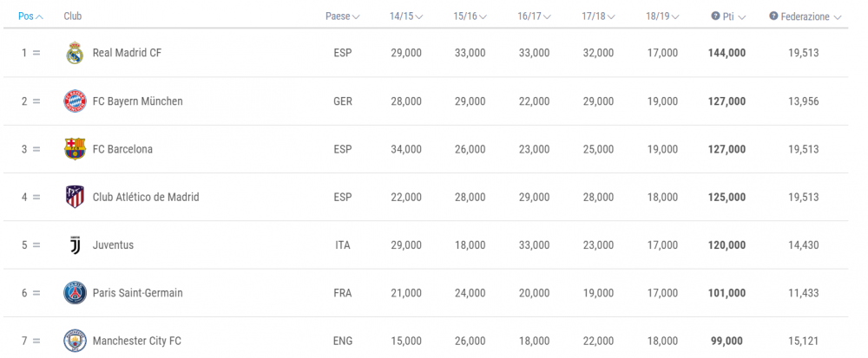
Task: Click the FC Barcelona crest icon
Action: click(x=75, y=149)
